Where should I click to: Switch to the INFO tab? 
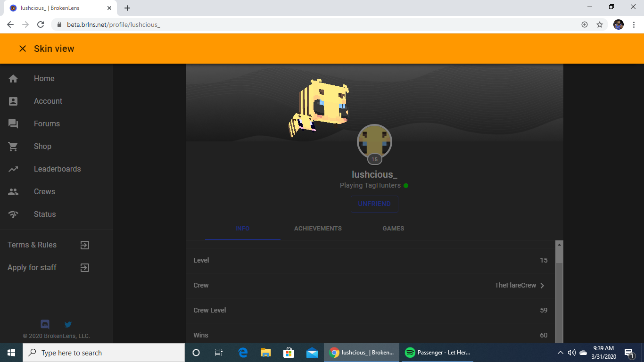click(242, 229)
